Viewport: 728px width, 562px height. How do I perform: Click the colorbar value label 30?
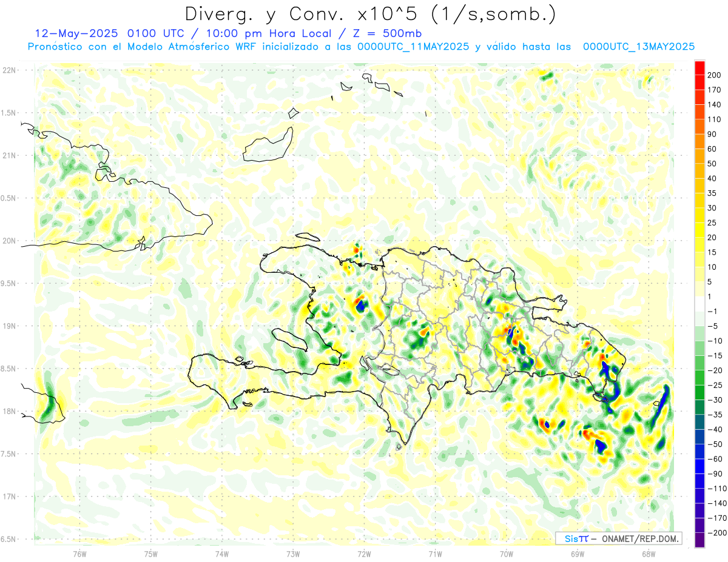pos(712,208)
